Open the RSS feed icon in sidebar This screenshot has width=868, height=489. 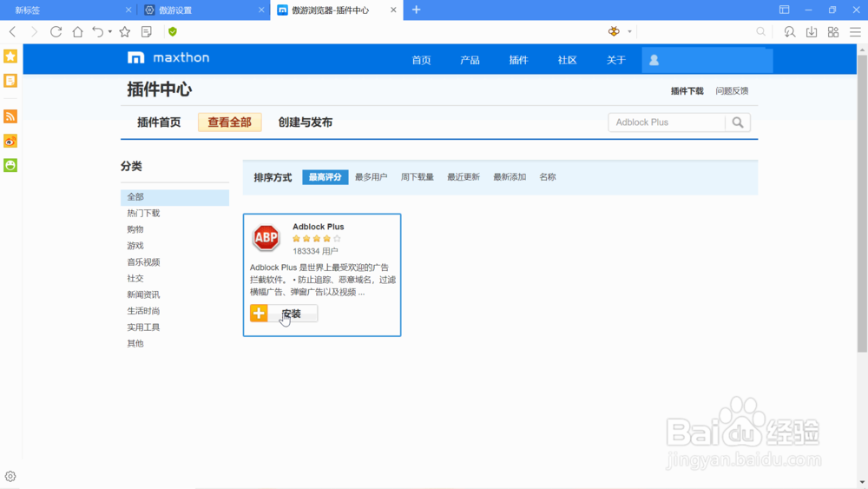(x=10, y=116)
